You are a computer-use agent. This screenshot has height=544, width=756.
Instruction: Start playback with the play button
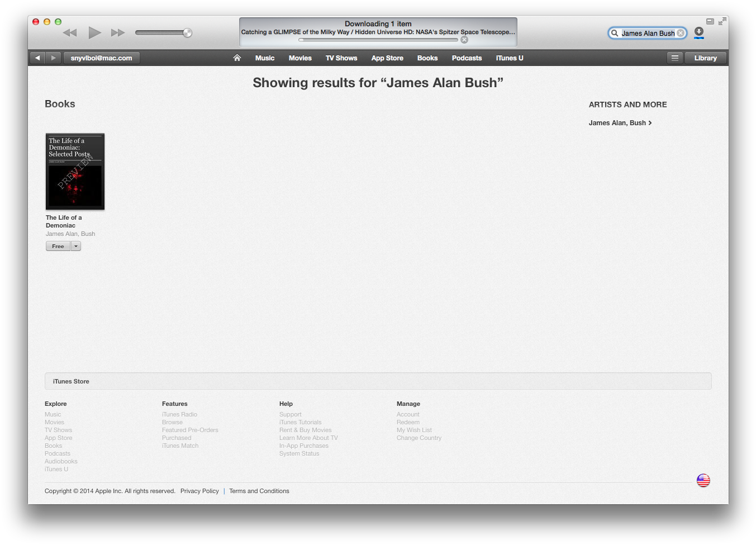pyautogui.click(x=95, y=32)
